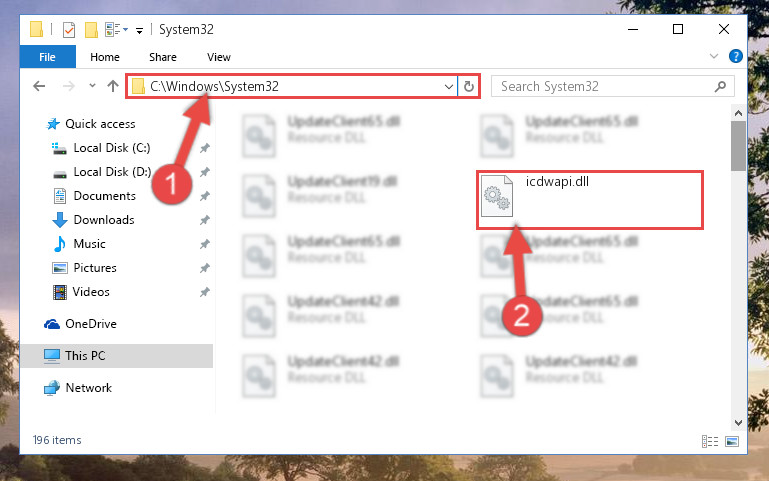Switch to details view in status bar

tap(710, 441)
